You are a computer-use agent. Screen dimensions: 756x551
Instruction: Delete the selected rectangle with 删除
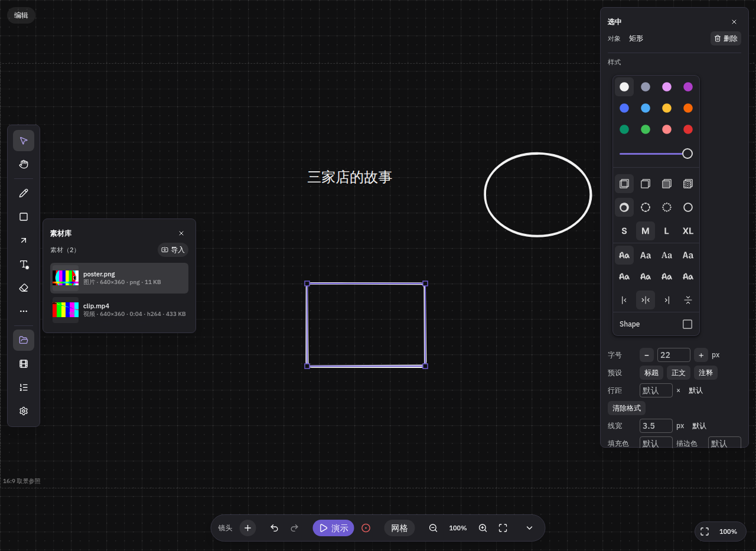click(x=726, y=38)
